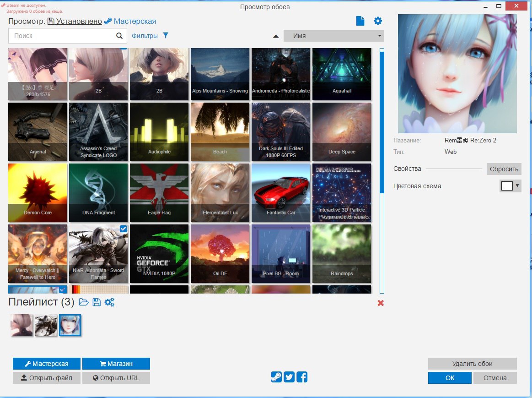Switch to the Мастерская tab at top
This screenshot has width=532, height=398.
pyautogui.click(x=130, y=21)
